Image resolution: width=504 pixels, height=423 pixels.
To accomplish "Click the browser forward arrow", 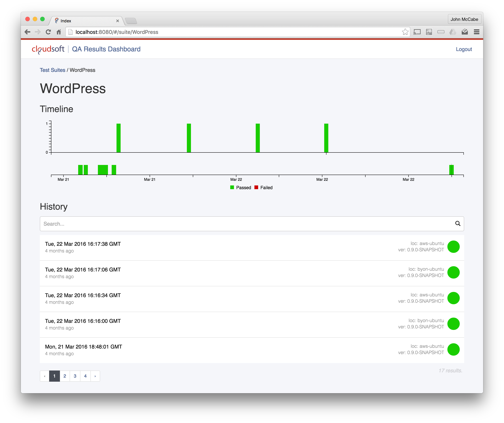I will pos(38,32).
